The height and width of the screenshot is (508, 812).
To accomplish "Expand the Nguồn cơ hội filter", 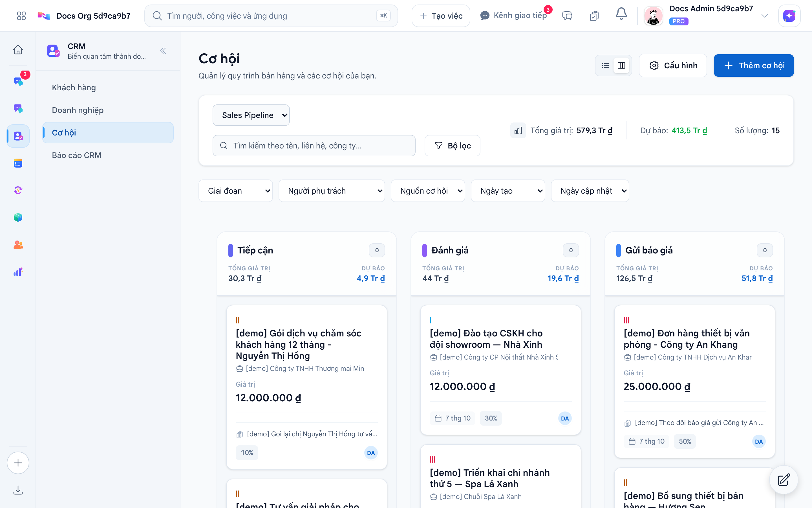I will tap(428, 191).
